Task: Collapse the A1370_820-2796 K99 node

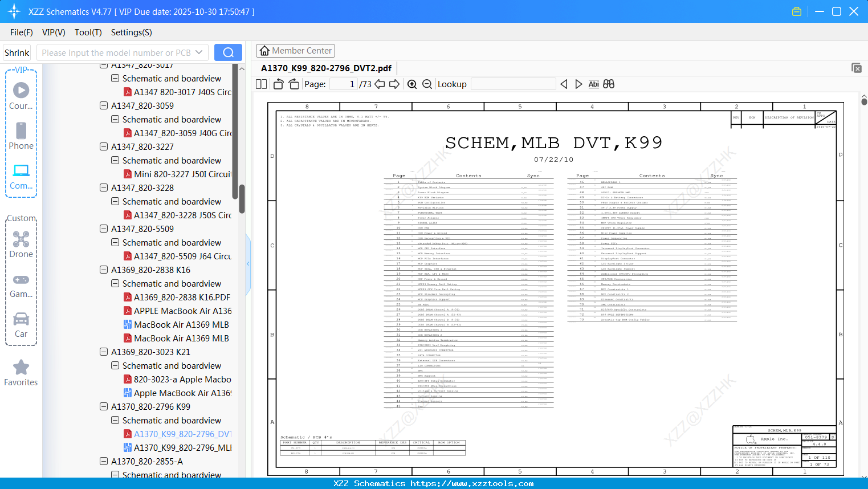Action: point(104,406)
